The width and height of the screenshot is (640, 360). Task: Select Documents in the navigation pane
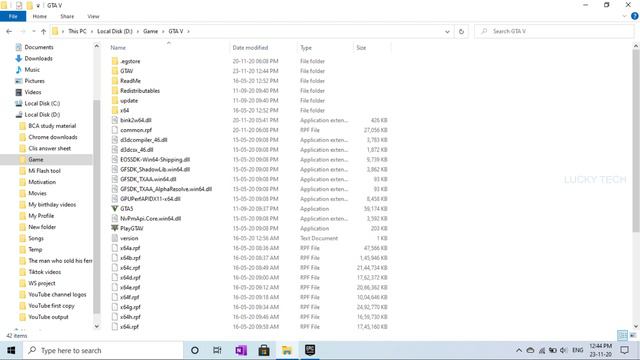click(39, 47)
